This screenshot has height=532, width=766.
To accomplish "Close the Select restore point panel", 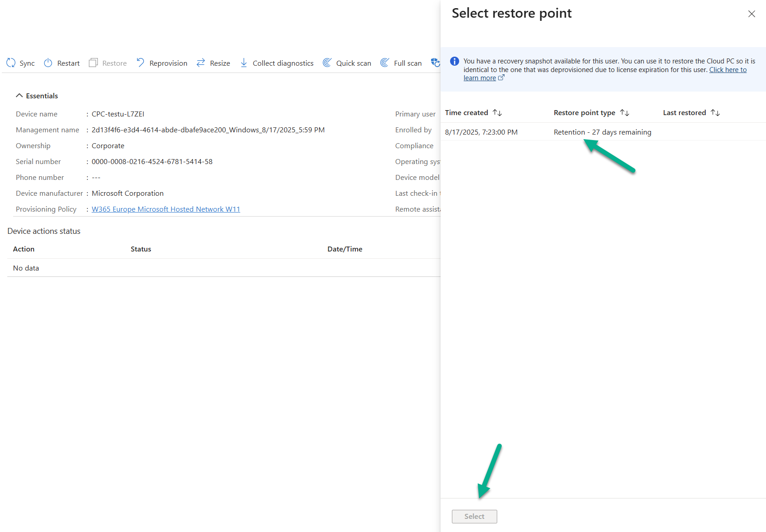I will click(x=751, y=14).
